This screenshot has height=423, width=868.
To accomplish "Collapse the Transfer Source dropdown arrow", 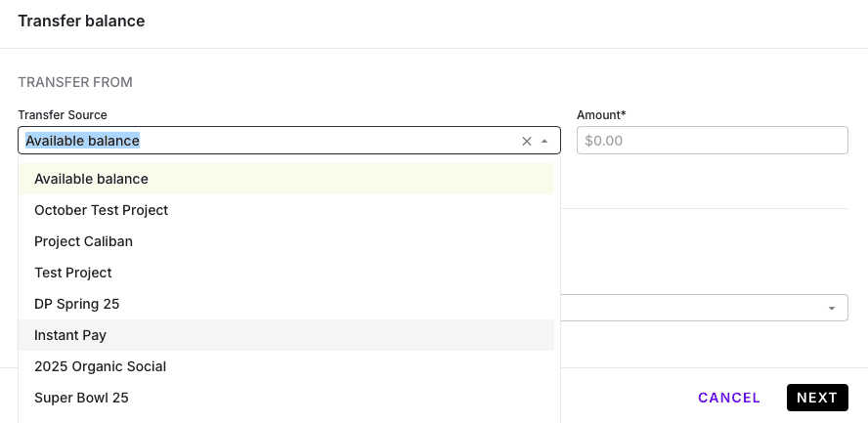I will tap(544, 141).
